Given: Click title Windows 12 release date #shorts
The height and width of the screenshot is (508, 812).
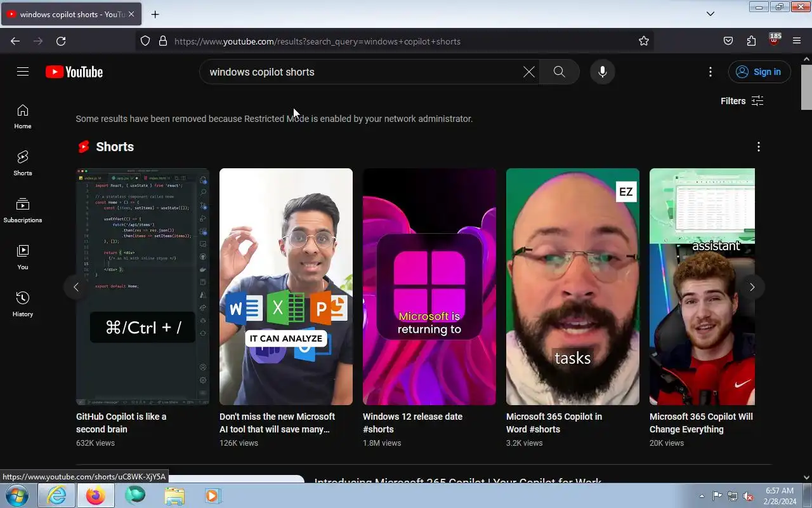Looking at the screenshot, I should [412, 423].
